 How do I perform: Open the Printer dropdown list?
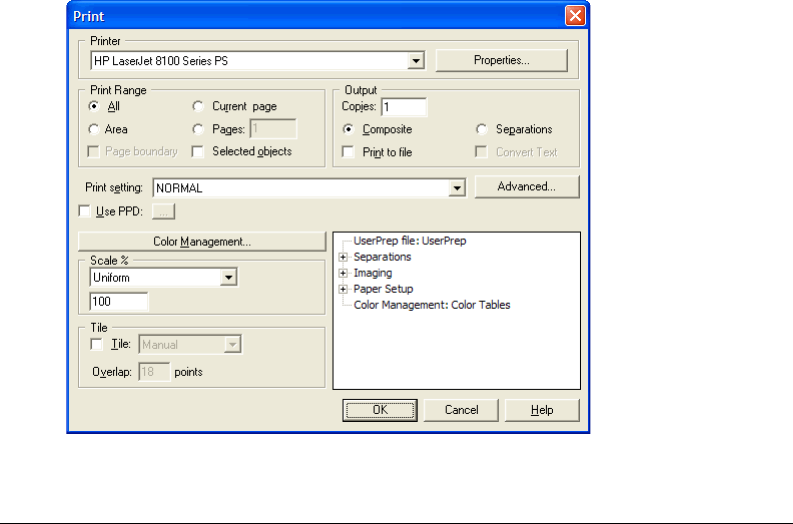(x=416, y=61)
